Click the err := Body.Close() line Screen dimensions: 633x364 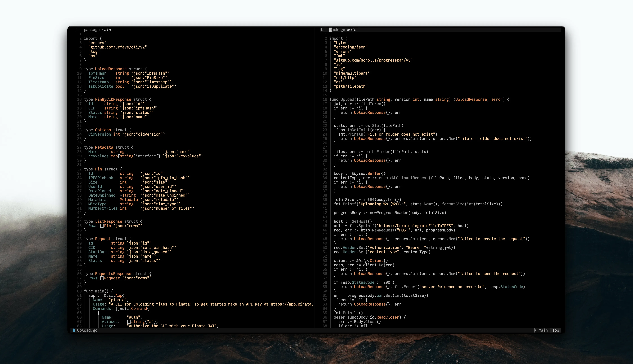359,322
